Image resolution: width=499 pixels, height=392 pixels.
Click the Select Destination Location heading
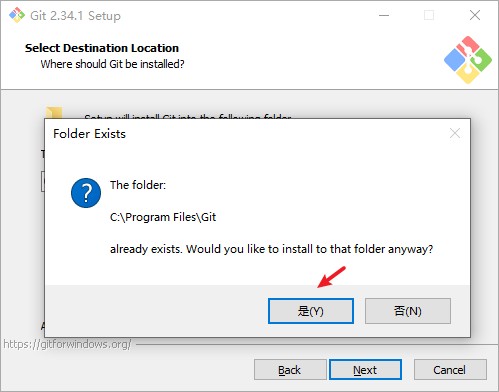(x=102, y=48)
